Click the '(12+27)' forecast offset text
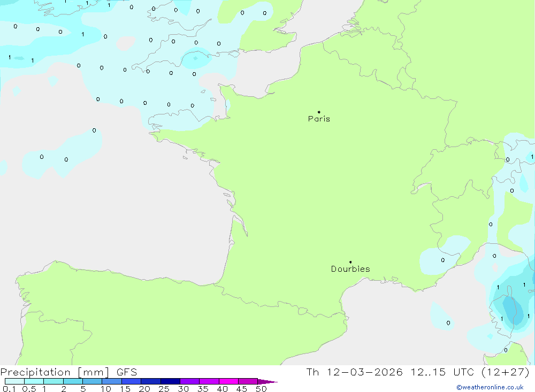Viewport: 535px width, 392px height. (506, 372)
